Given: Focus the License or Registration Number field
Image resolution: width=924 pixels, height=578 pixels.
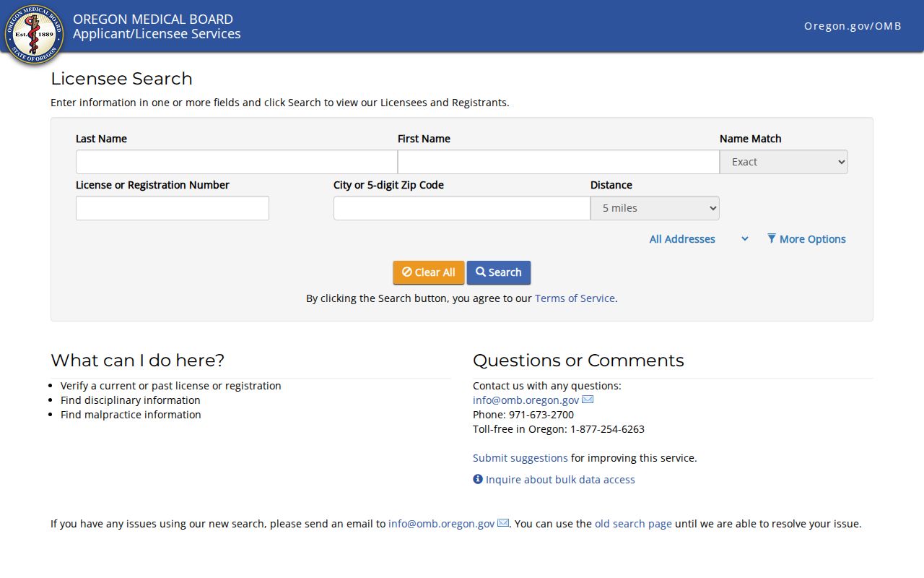Looking at the screenshot, I should coord(173,208).
